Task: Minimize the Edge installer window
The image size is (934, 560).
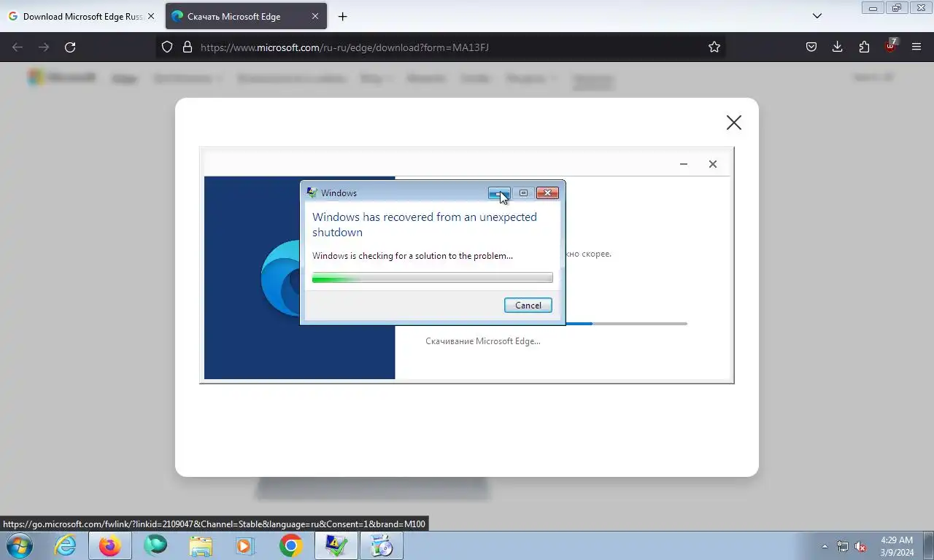Action: coord(684,164)
